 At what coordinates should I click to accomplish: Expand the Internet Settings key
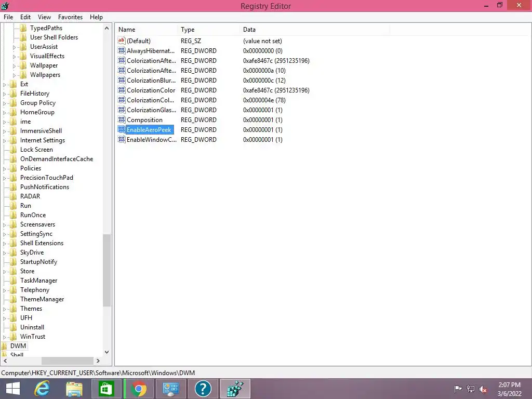click(x=4, y=141)
